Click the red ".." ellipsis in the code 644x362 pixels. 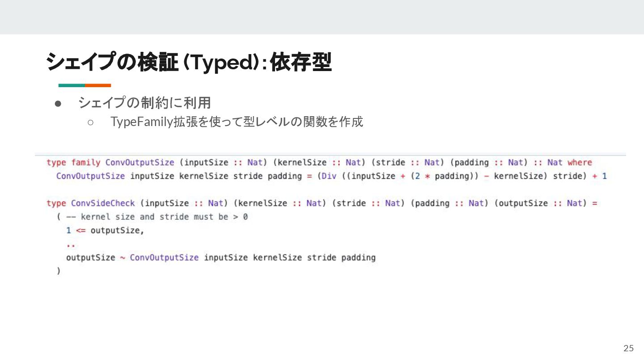click(70, 245)
